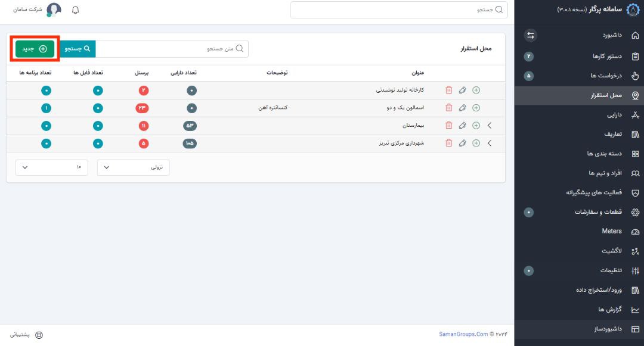Click the top search magnifier icon
644x346 pixels.
pyautogui.click(x=499, y=10)
